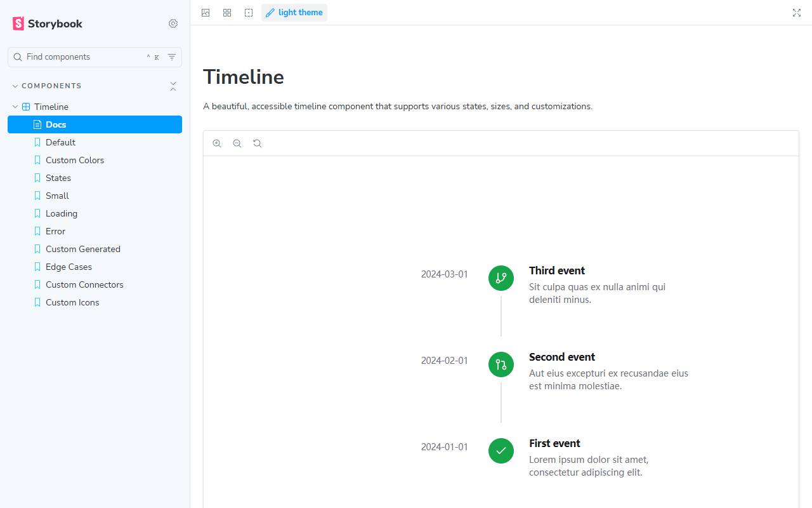
Task: Open the Small story
Action: 95,196
